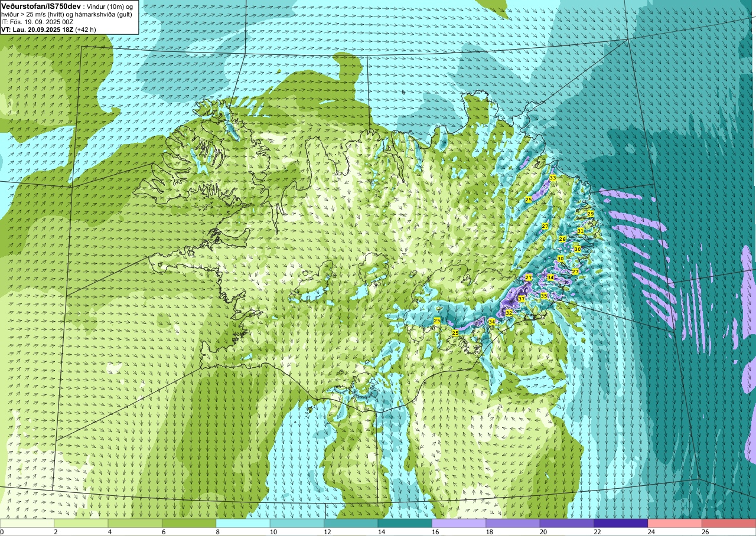
Task: Select the 18–20 m/s legend color
Action: point(513,523)
